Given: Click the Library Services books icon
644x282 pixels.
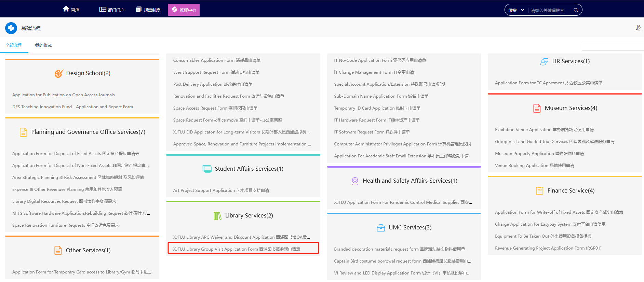Looking at the screenshot, I should click(217, 216).
